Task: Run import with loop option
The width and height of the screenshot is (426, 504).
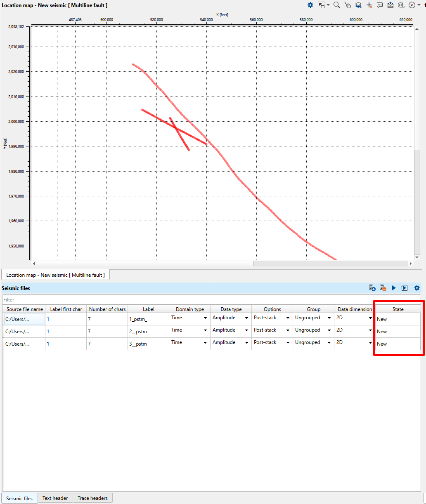Action: (x=405, y=288)
